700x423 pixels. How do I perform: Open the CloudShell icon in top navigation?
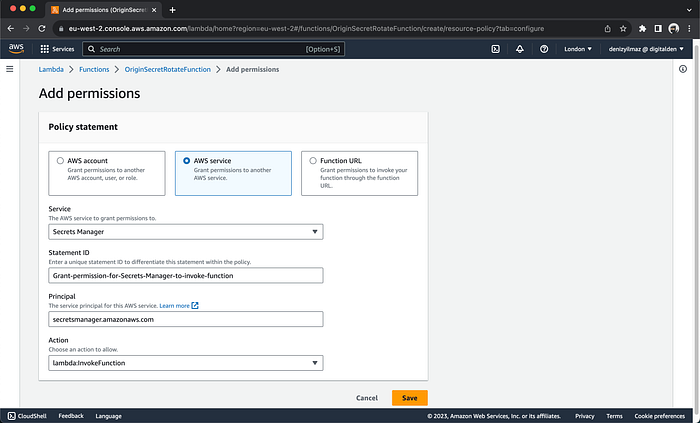[x=496, y=49]
